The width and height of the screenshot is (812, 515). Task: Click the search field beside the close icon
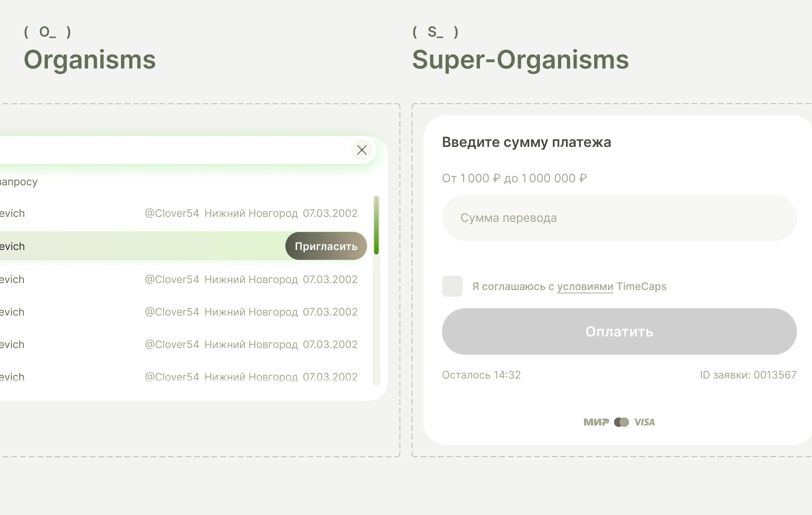tap(174, 150)
